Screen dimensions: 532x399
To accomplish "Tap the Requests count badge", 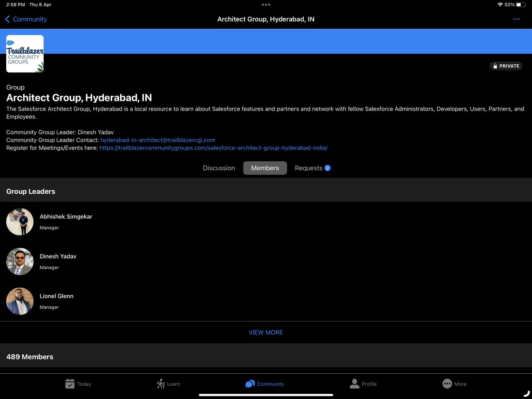I will tap(328, 168).
